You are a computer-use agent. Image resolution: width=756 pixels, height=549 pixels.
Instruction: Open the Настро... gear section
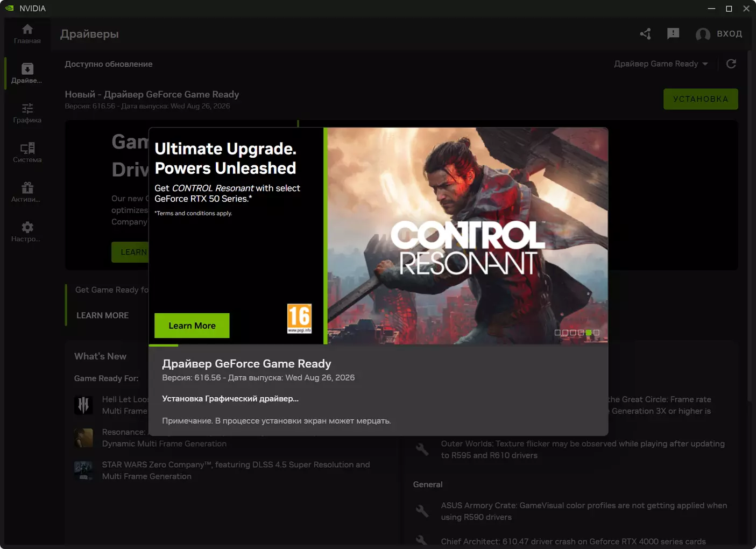(x=27, y=232)
